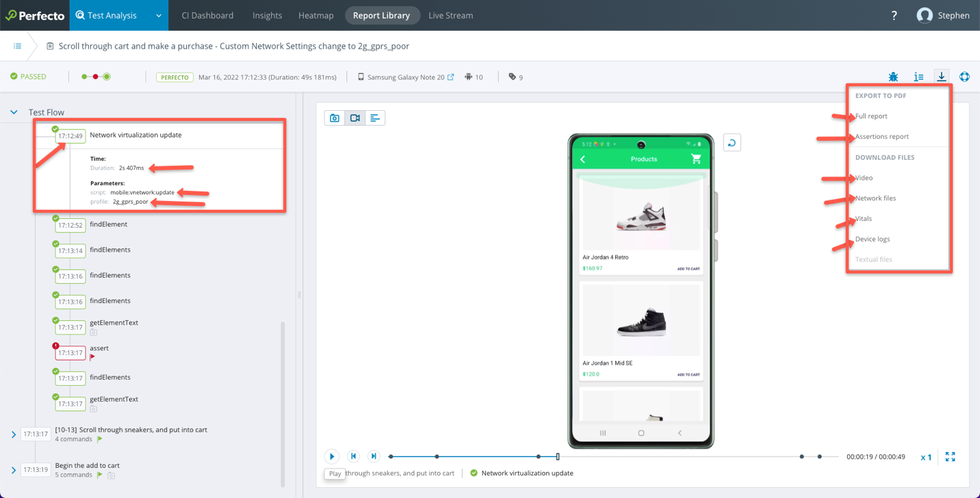Open the report details list icon

click(918, 77)
